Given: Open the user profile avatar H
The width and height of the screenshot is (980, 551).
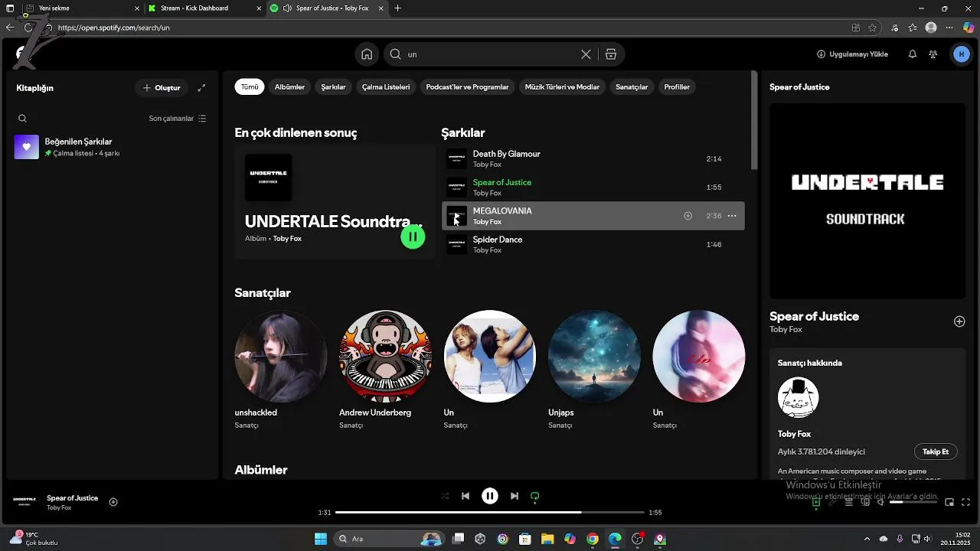Looking at the screenshot, I should pyautogui.click(x=962, y=54).
